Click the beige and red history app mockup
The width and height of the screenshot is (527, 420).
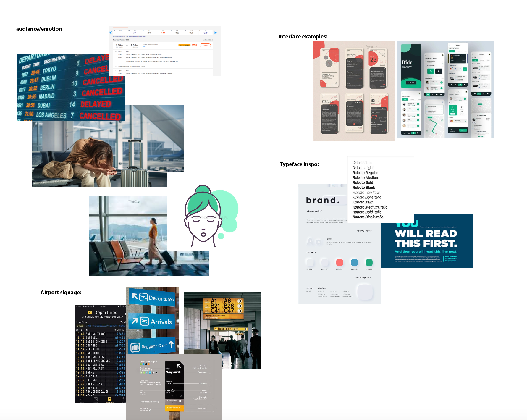click(x=354, y=91)
